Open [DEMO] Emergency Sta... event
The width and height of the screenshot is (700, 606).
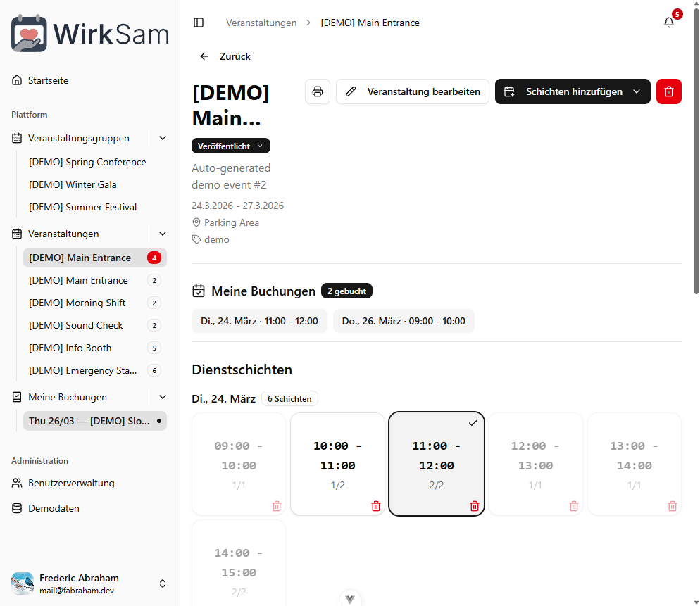95,370
